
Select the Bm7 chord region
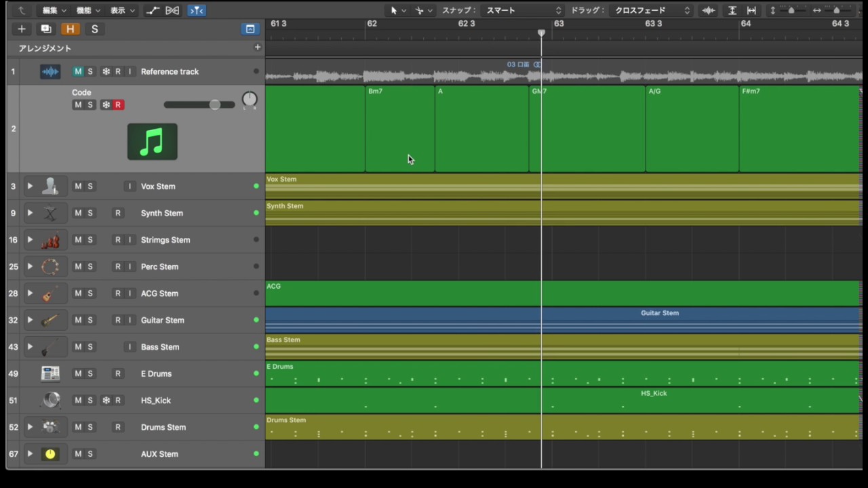click(399, 129)
